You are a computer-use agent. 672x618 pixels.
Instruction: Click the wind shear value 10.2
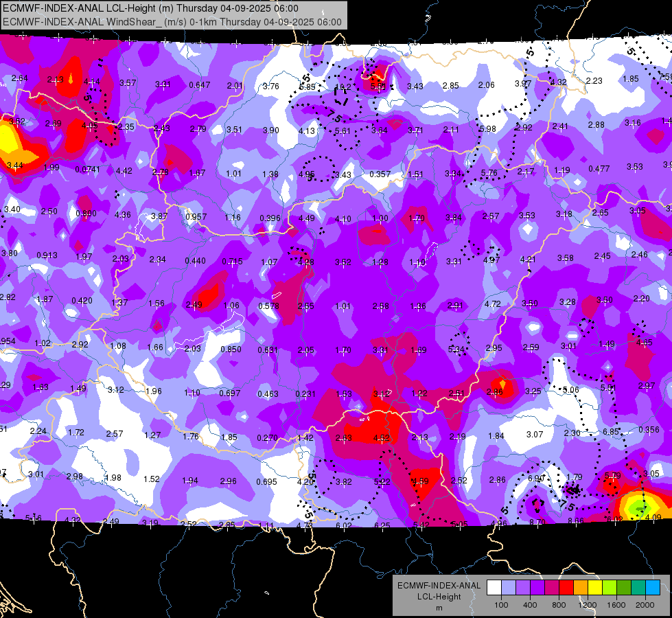coord(343,87)
